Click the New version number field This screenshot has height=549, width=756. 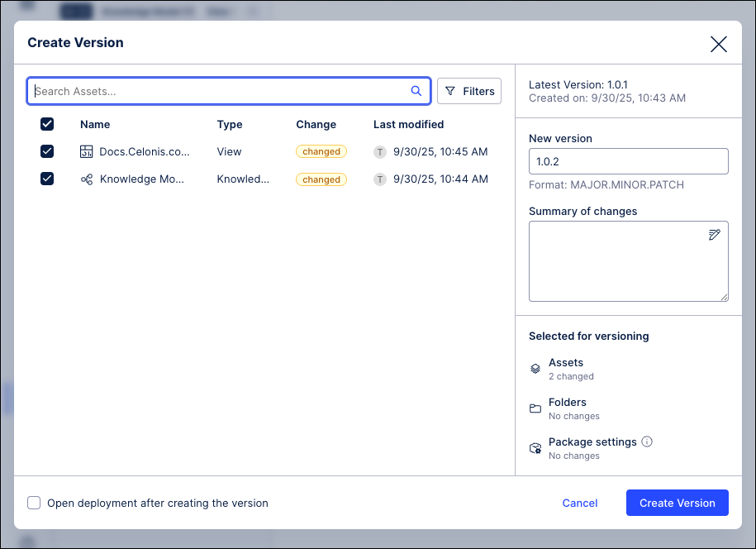pyautogui.click(x=628, y=161)
